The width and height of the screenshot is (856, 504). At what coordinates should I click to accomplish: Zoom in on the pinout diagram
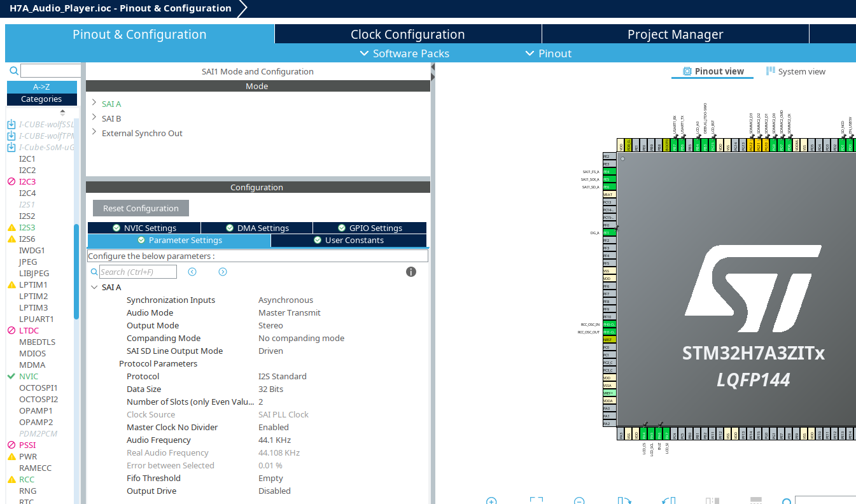click(x=491, y=501)
